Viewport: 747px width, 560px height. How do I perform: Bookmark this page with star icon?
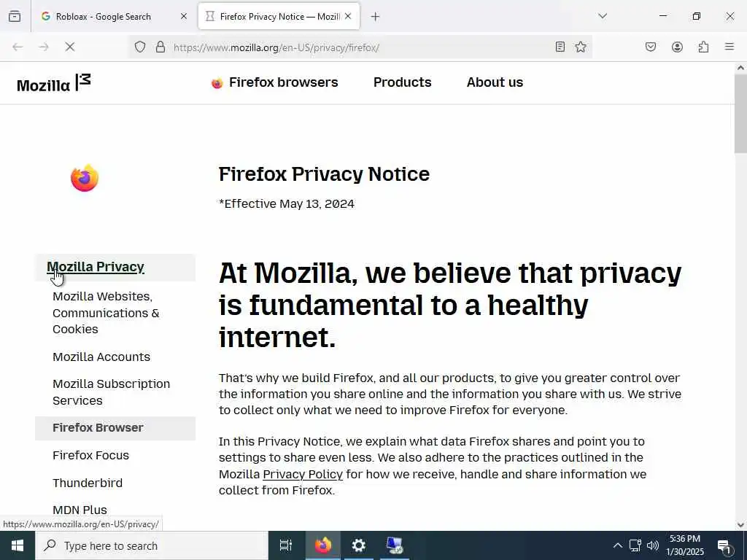[x=581, y=47]
